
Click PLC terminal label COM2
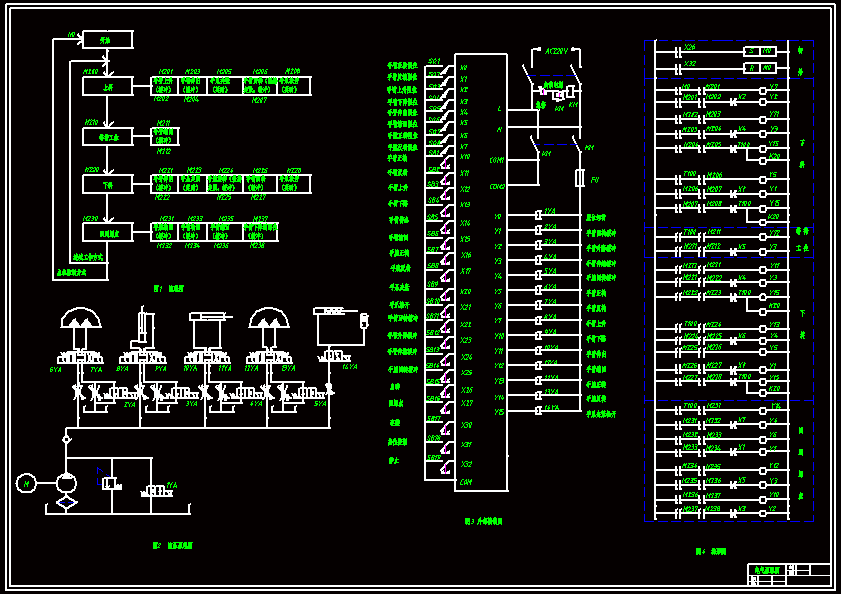(x=497, y=187)
